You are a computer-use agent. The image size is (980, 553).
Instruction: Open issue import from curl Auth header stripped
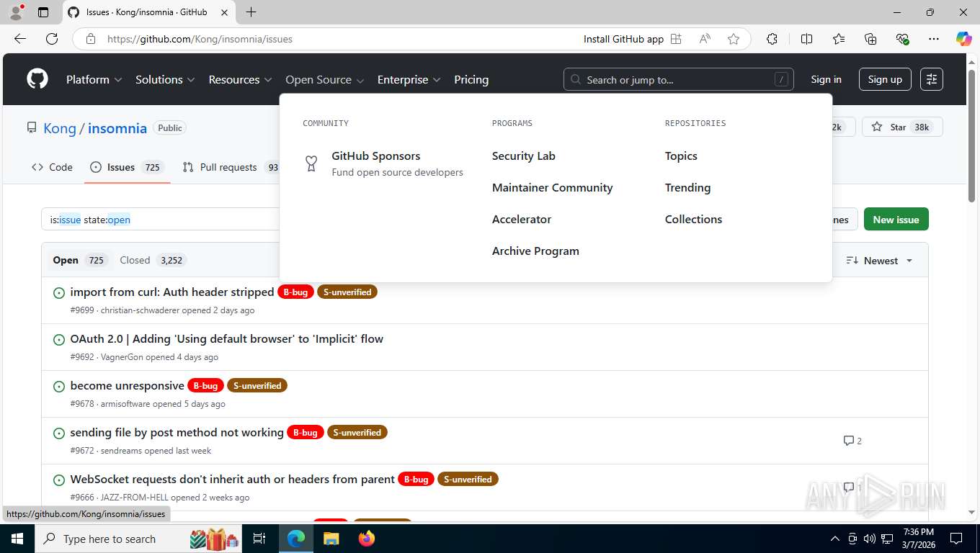[x=171, y=292]
